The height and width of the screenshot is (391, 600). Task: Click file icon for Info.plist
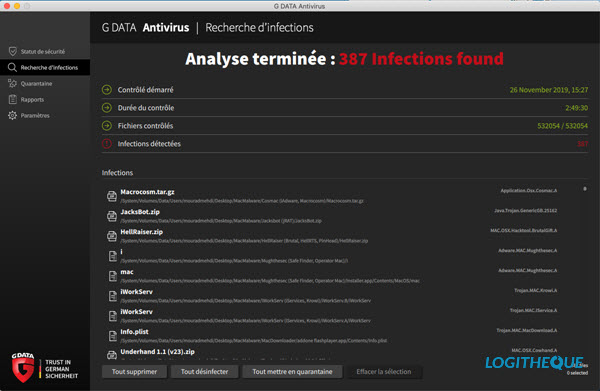(112, 336)
